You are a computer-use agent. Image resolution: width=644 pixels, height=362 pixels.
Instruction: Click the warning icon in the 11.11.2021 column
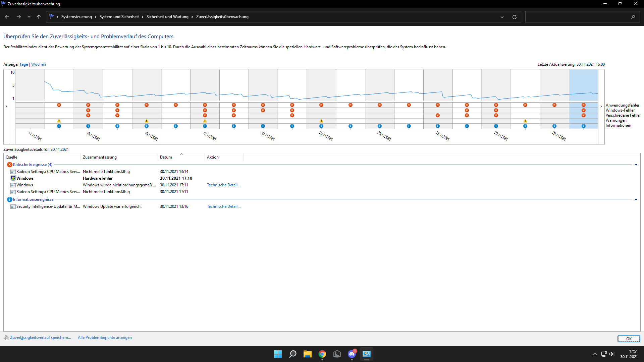(x=59, y=121)
